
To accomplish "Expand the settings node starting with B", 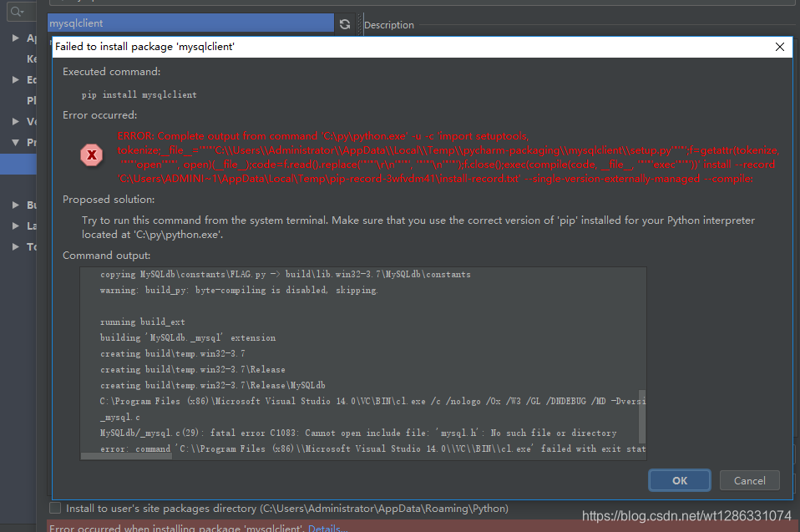I will coord(15,205).
